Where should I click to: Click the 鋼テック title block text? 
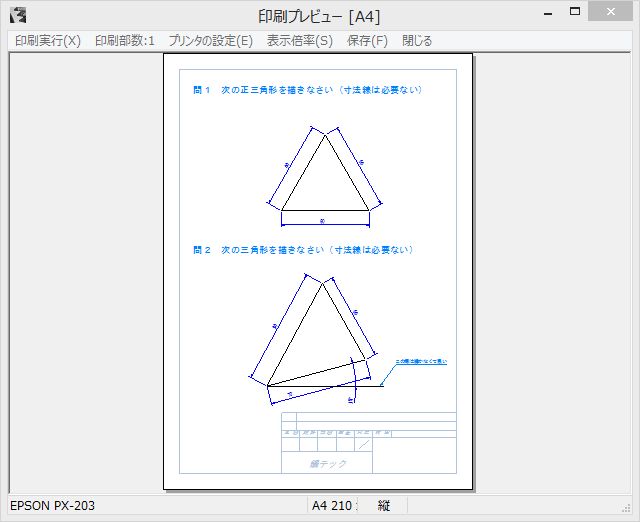tap(328, 464)
